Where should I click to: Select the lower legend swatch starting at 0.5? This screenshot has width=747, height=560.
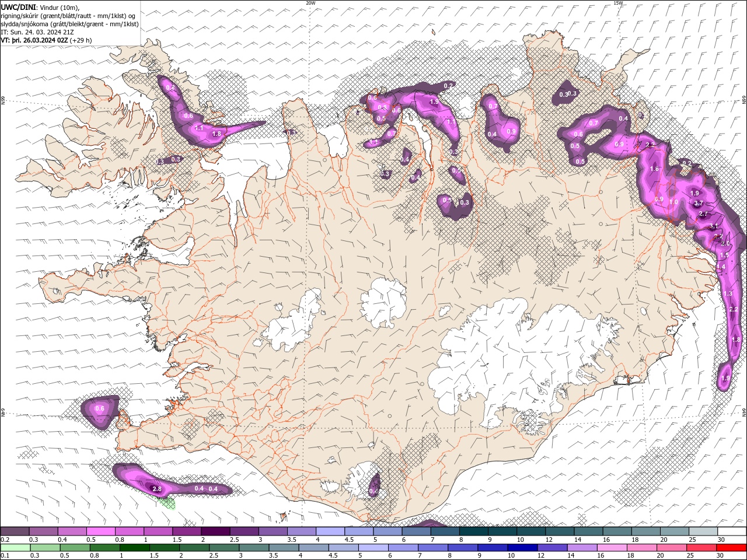[75, 548]
